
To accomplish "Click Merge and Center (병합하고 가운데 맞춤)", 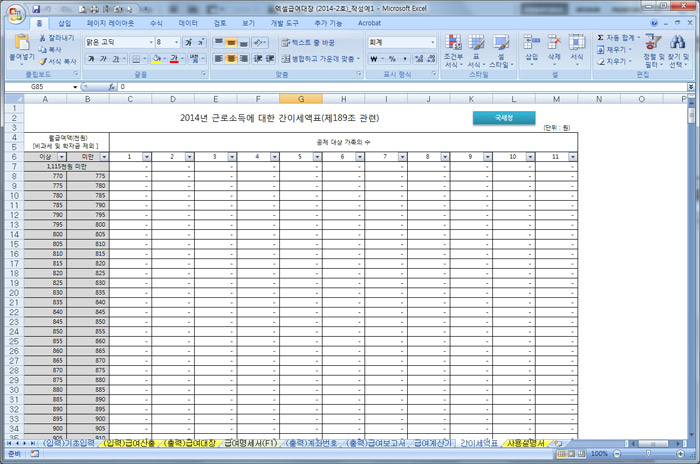I will [x=321, y=59].
